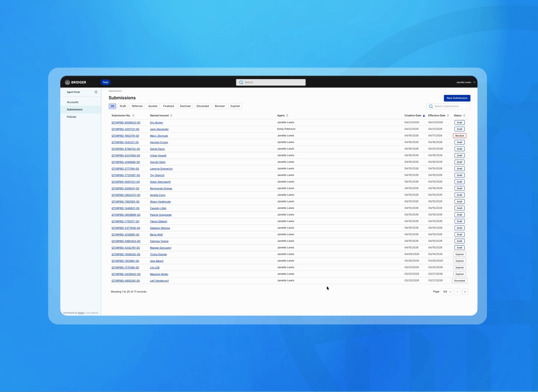538x392 pixels.
Task: Open the page 1/3 selector dropdown
Action: coord(447,292)
